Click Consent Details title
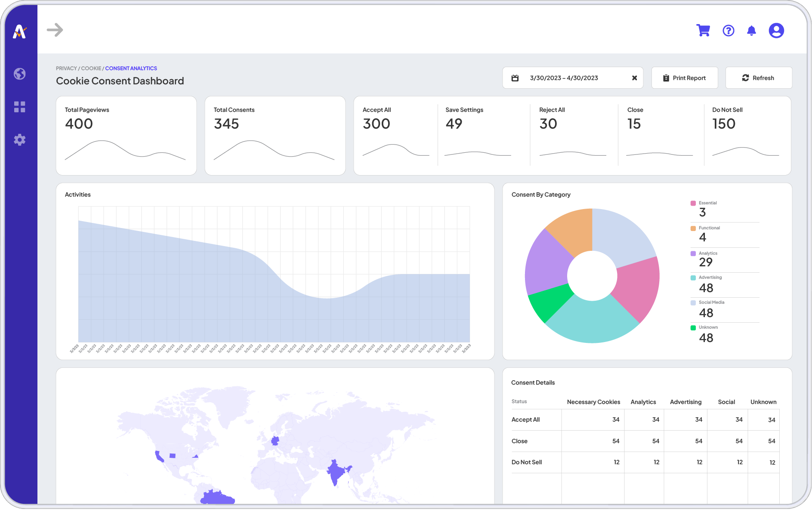The height and width of the screenshot is (521, 812). click(x=533, y=382)
